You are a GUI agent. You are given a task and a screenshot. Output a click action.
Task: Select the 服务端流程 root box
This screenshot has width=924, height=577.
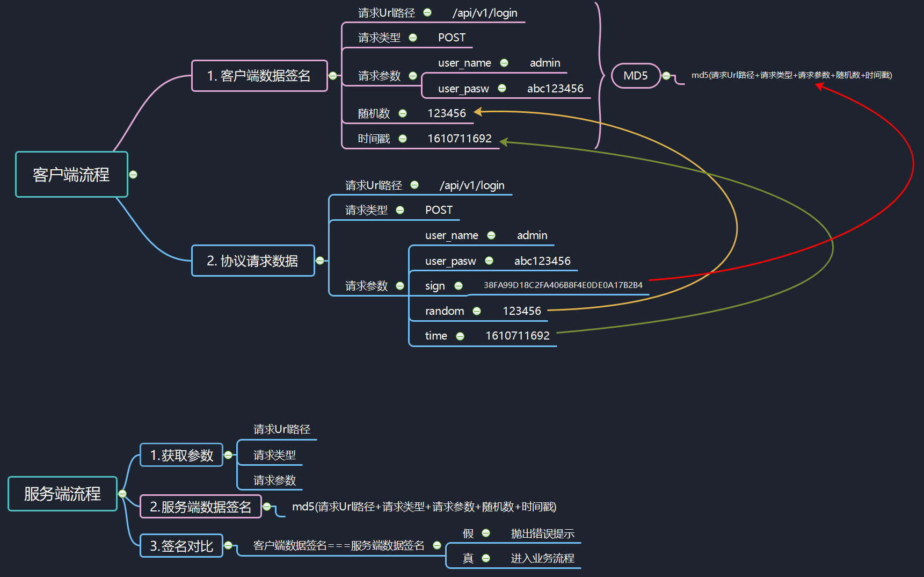[x=62, y=494]
